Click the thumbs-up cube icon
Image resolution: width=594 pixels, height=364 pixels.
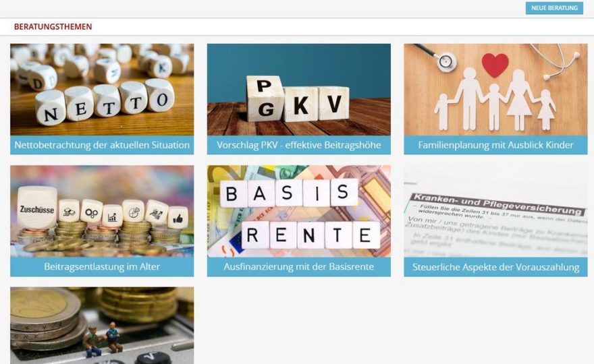pos(178,218)
